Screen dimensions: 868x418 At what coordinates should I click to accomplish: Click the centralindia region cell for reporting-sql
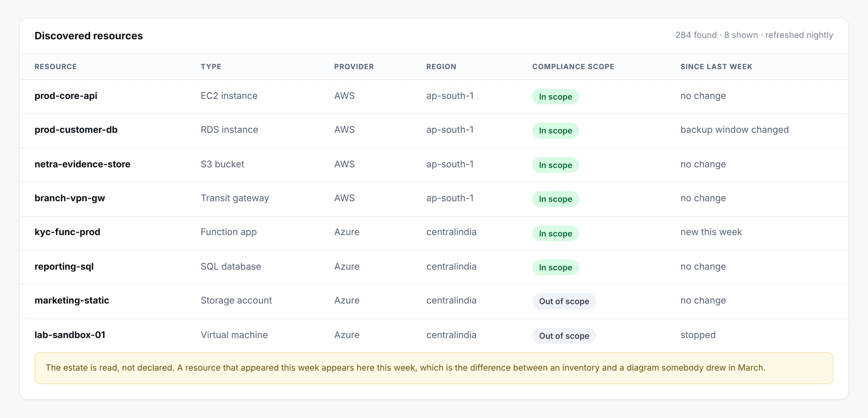[x=451, y=267]
